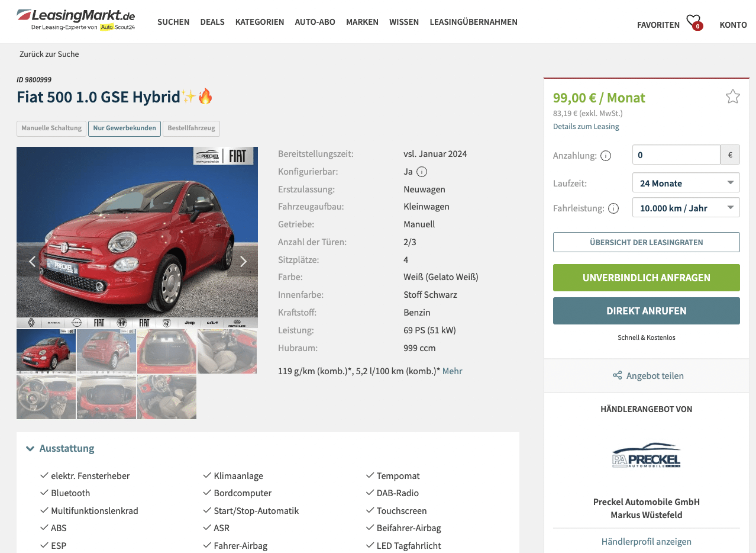Open the WISSEN menu
The width and height of the screenshot is (756, 553).
[404, 22]
